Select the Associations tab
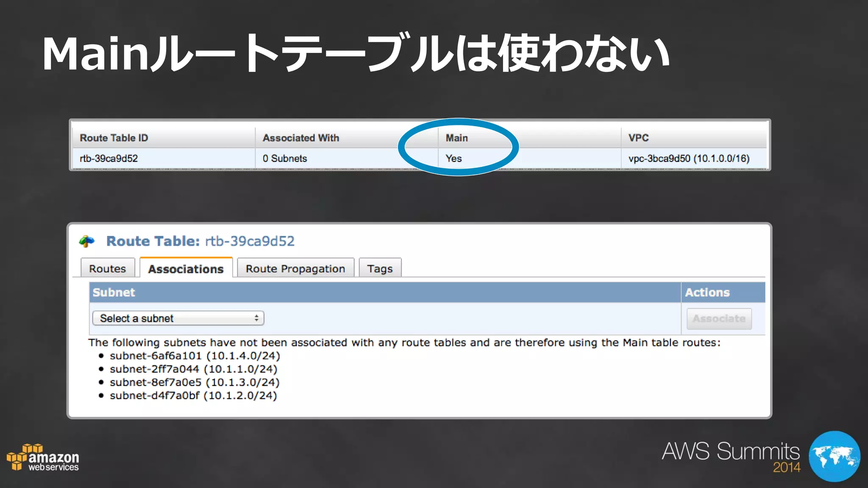Viewport: 868px width, 488px height. pyautogui.click(x=186, y=269)
